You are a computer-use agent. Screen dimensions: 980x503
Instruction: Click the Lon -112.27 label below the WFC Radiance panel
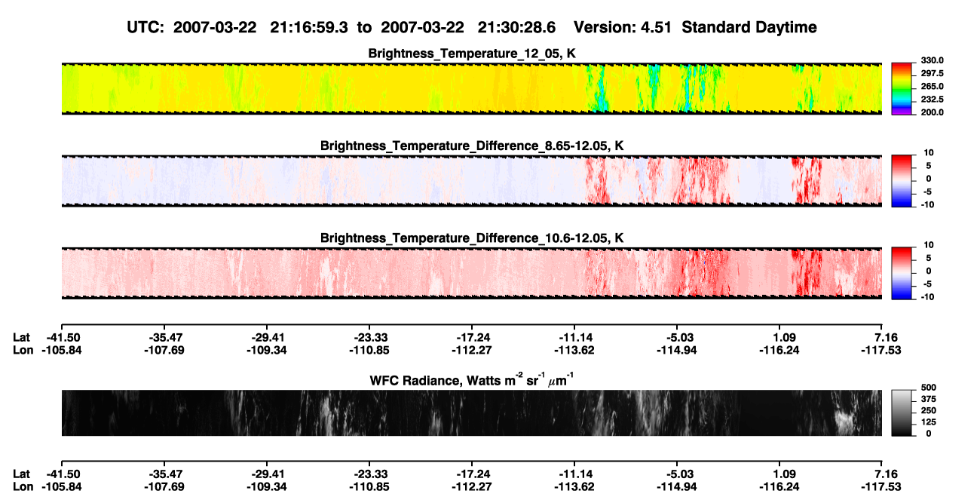click(472, 486)
